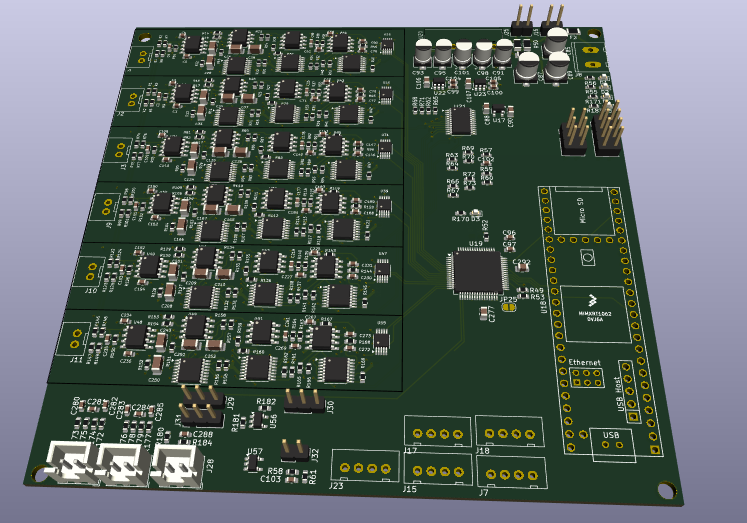Click the R184 label text

(x=202, y=443)
